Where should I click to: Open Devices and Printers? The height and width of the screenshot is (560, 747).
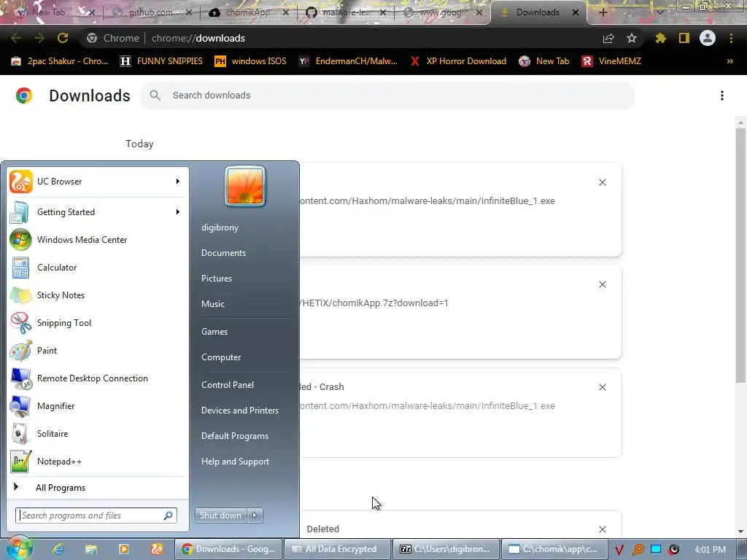(x=239, y=411)
